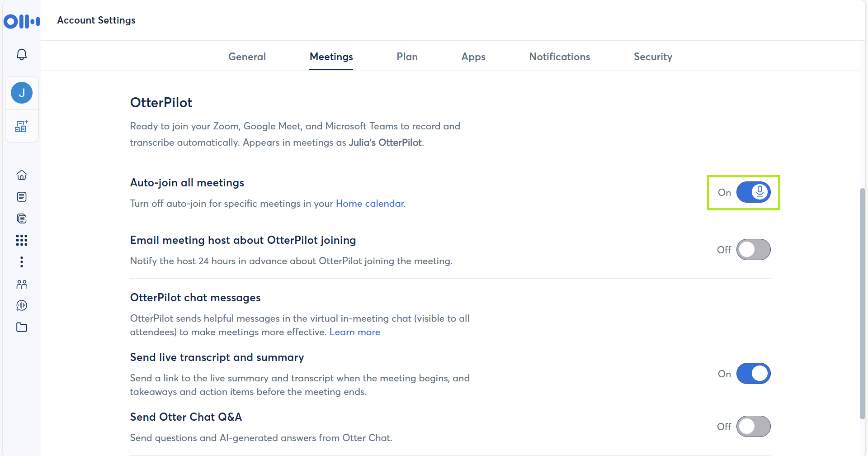Click the Otter logo icon

point(22,21)
